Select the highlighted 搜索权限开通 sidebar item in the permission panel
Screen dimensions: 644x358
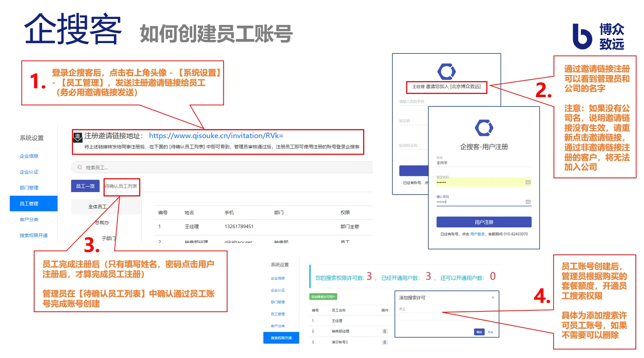click(x=281, y=338)
